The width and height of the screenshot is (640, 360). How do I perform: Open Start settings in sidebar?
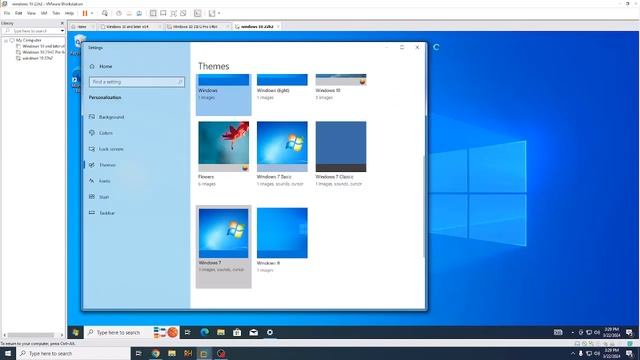pyautogui.click(x=104, y=197)
